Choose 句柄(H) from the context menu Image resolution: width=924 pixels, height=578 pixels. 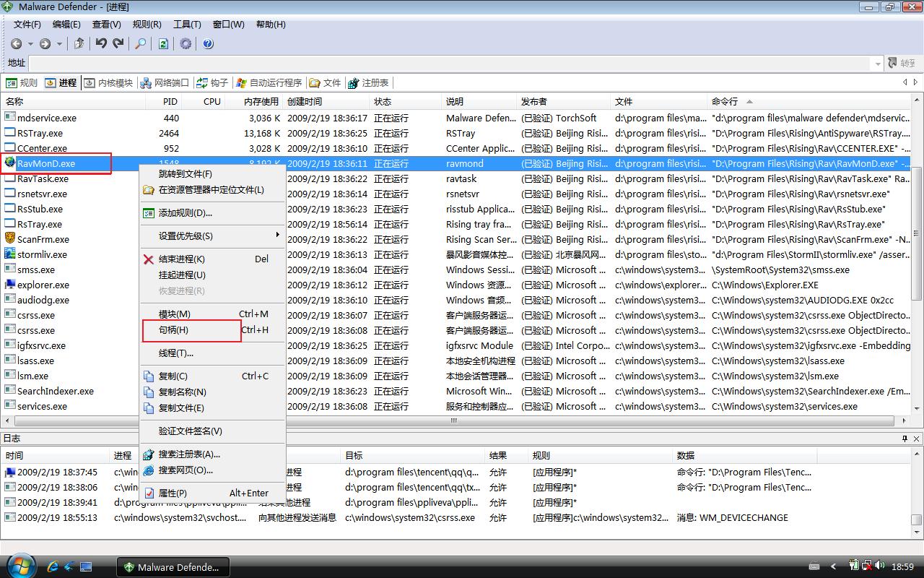click(x=173, y=330)
